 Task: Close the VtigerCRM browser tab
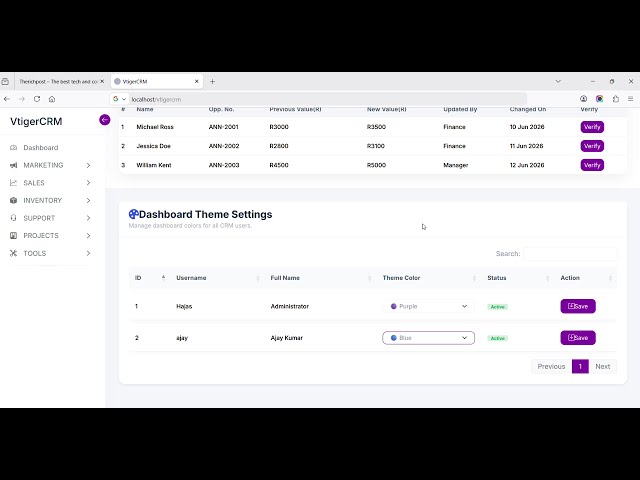coord(196,82)
